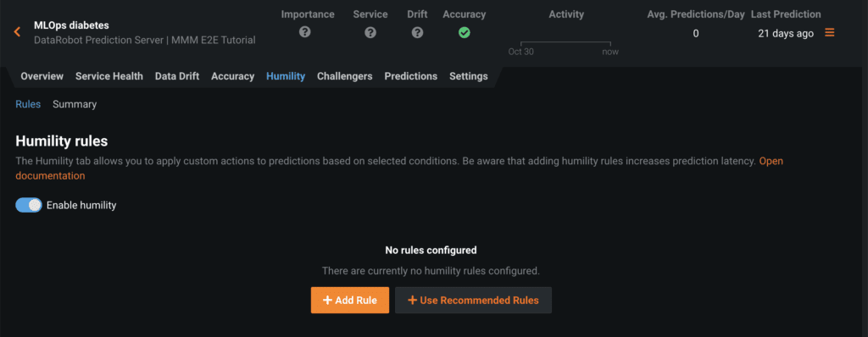The width and height of the screenshot is (868, 337).
Task: Switch to the Overview tab
Action: pyautogui.click(x=42, y=76)
